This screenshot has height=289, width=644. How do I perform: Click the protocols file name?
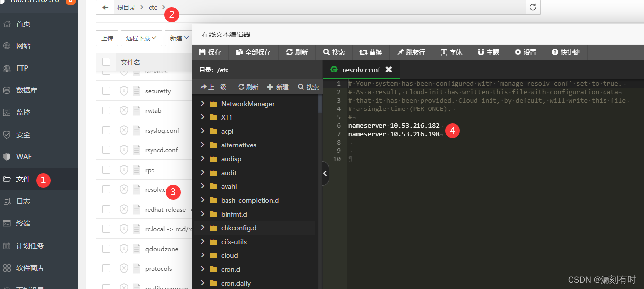tap(158, 269)
